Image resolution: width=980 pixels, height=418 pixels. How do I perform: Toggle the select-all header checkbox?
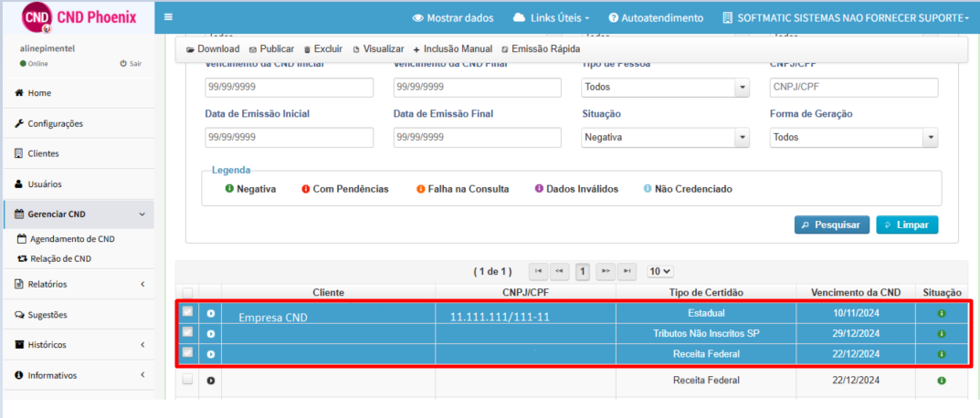187,292
